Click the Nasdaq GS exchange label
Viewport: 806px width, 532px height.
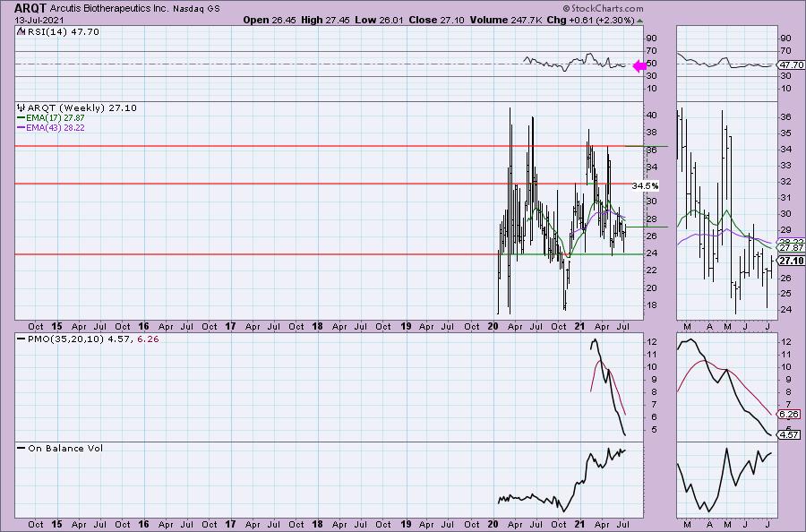coord(196,9)
